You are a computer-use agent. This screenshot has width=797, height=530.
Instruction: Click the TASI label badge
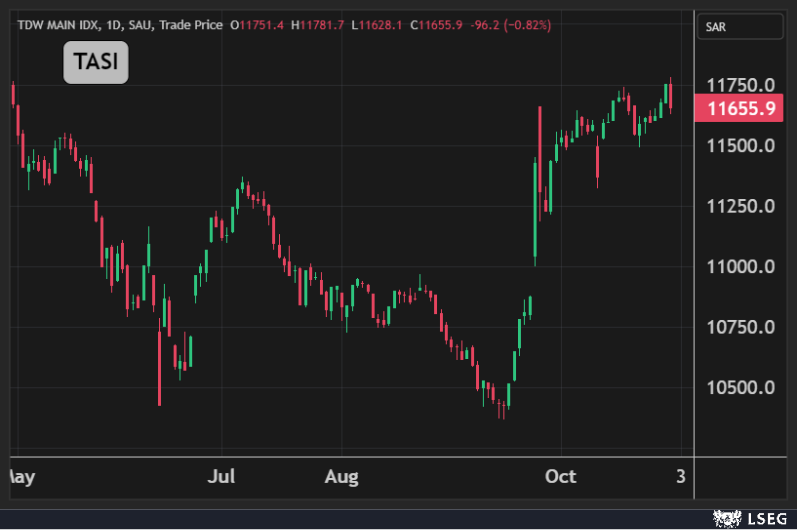(96, 63)
